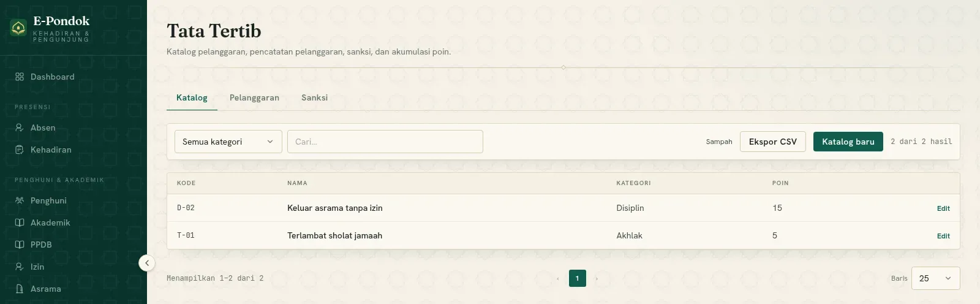Switch to the Katalog tab

tap(192, 97)
